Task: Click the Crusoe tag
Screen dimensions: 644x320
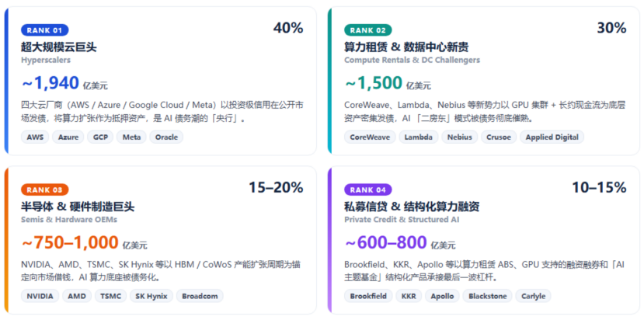Action: (x=499, y=137)
